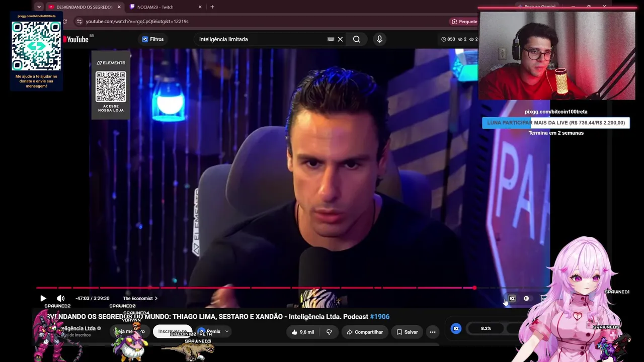
Task: Run search with the magnifying glass button
Action: click(356, 39)
